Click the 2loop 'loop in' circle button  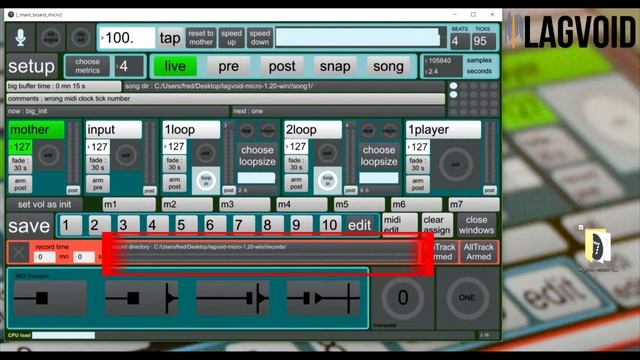point(327,180)
